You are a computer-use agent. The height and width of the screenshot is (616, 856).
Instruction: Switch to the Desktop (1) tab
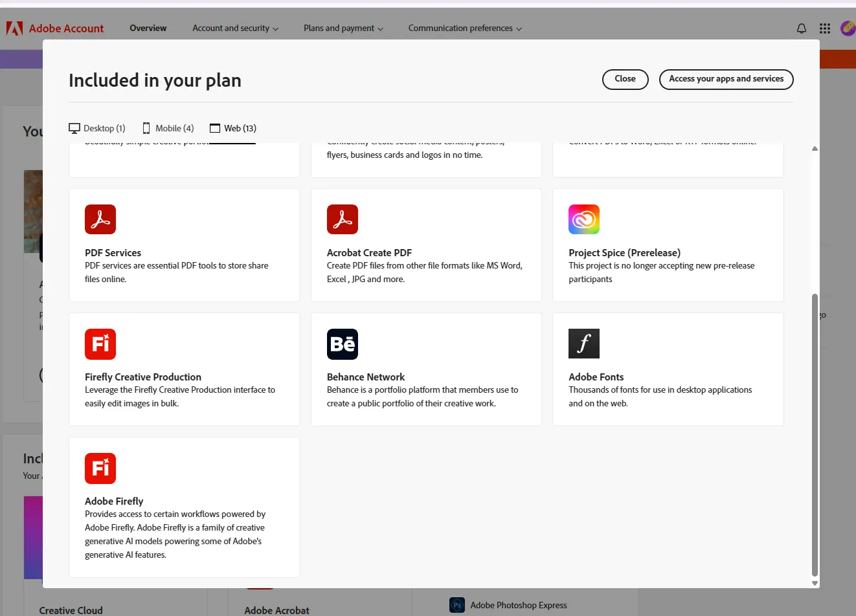tap(97, 128)
